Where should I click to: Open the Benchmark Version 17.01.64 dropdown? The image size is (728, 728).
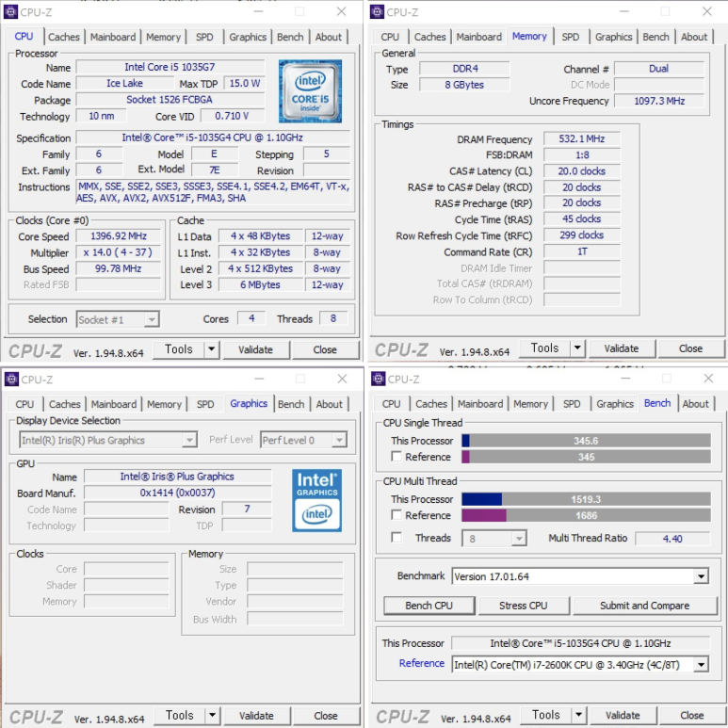tap(701, 576)
